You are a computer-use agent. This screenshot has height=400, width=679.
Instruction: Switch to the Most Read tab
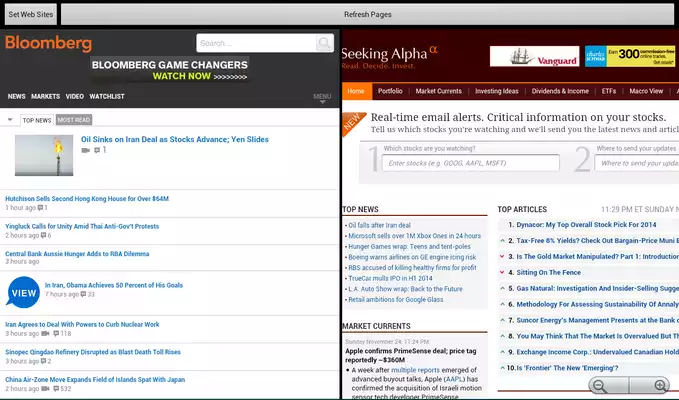pyautogui.click(x=74, y=120)
